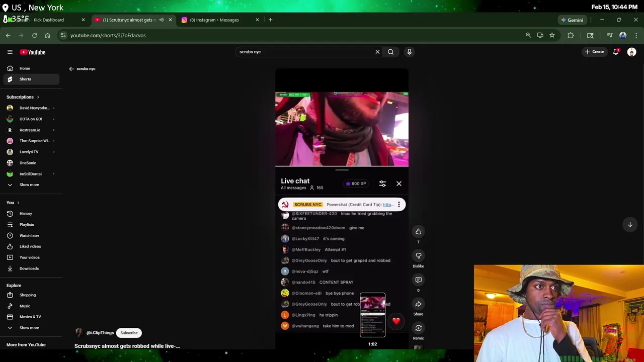
Task: Subscribe to @i.ClipThings channel
Action: [129, 333]
